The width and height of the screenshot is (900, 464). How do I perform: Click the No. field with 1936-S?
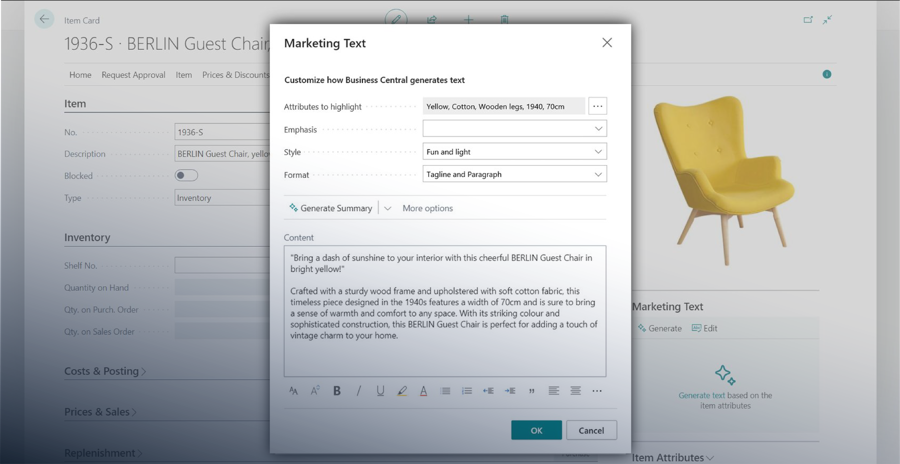coord(222,132)
